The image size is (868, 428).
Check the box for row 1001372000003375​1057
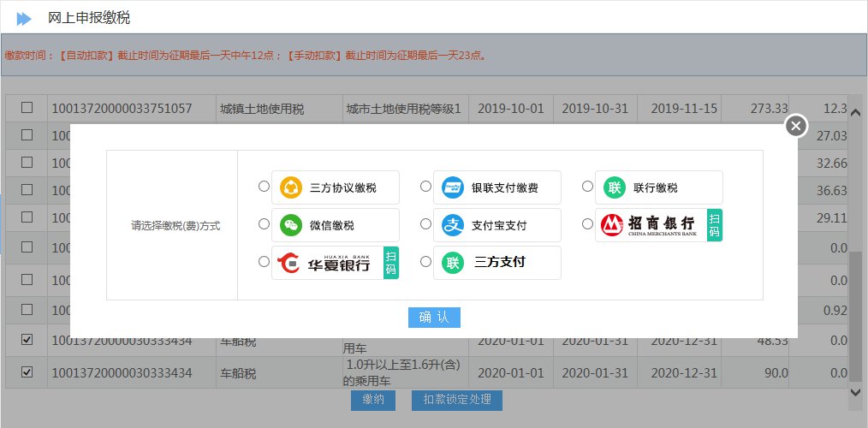pyautogui.click(x=27, y=107)
